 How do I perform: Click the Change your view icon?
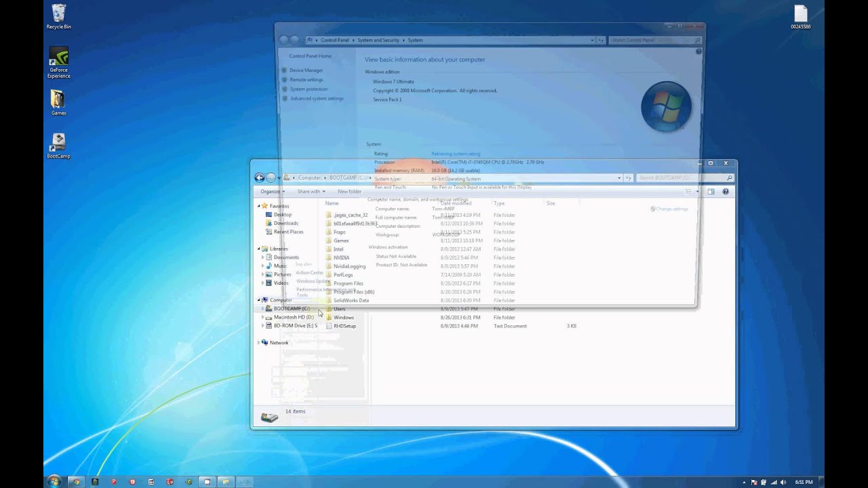(x=688, y=192)
